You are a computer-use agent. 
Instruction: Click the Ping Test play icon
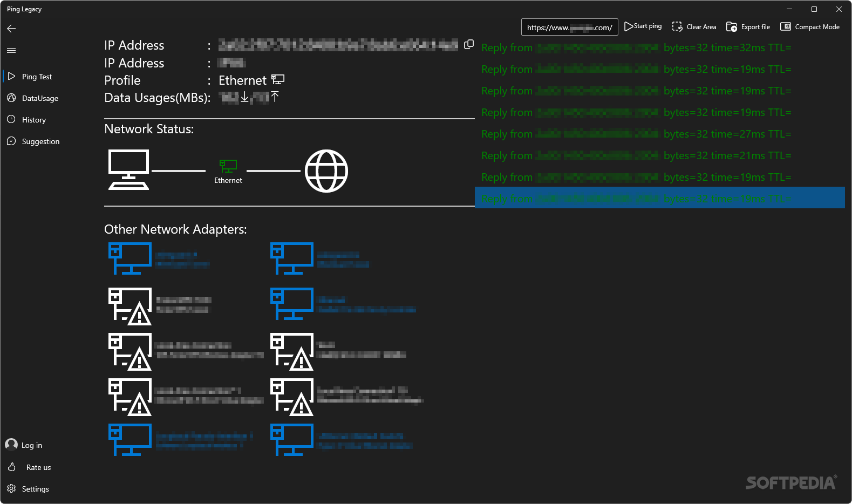point(11,76)
